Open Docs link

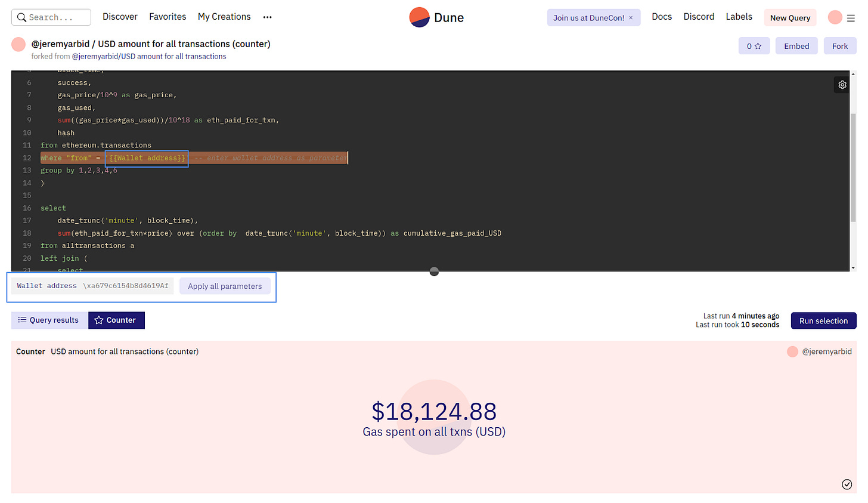click(662, 17)
